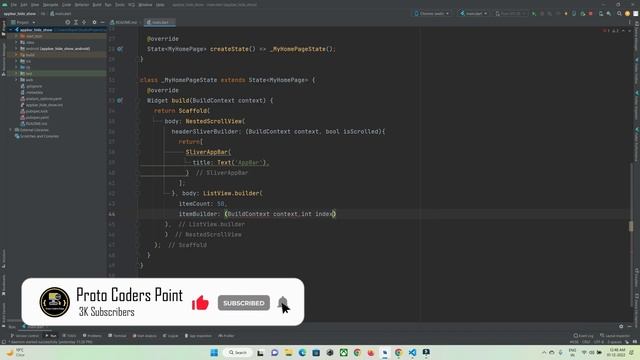640x360 pixels.
Task: Click Collapse All icon in Project panel
Action: 84,22
